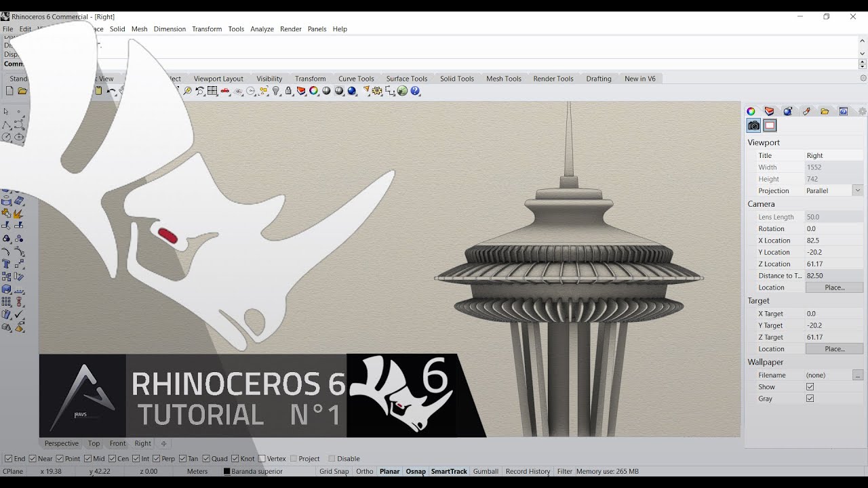
Task: Toggle the Wallpaper Show checkbox
Action: tap(810, 387)
